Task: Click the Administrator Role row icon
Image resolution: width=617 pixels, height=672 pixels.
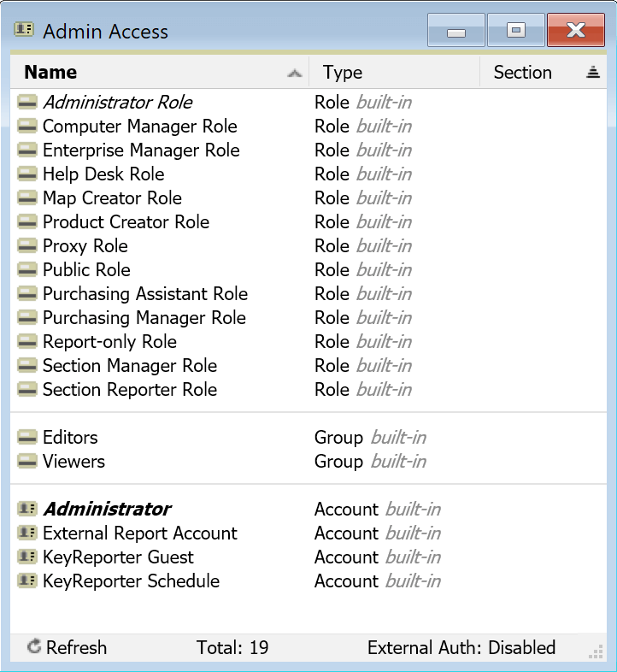Action: pyautogui.click(x=27, y=103)
